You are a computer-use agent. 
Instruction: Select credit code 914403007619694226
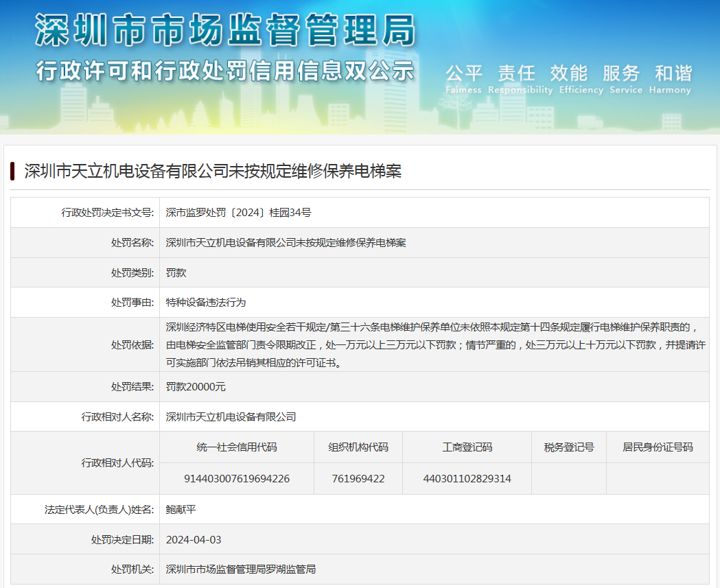tap(237, 479)
